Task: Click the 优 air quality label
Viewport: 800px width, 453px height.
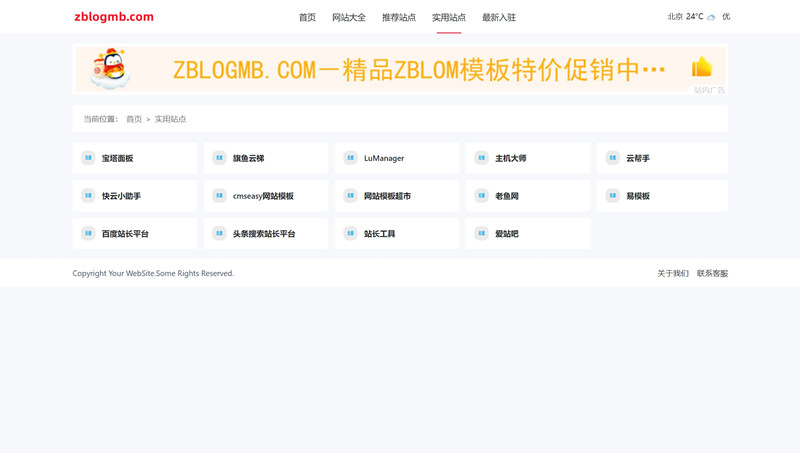Action: click(726, 17)
